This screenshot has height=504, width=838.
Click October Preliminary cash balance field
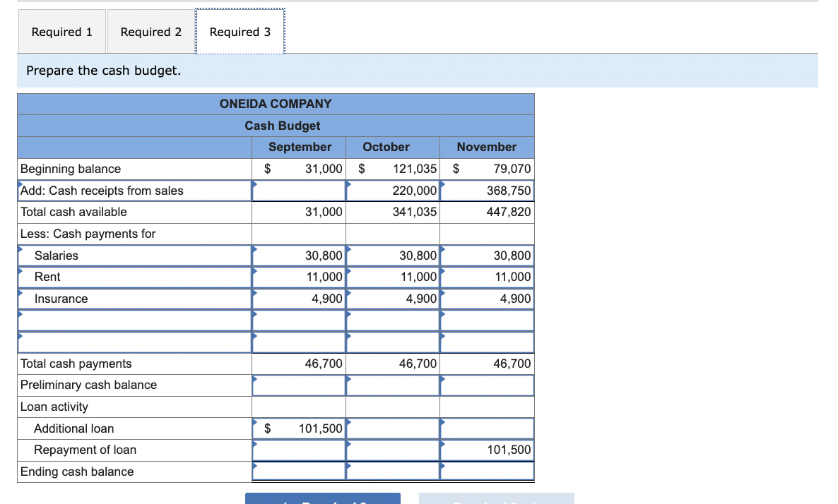(x=393, y=385)
